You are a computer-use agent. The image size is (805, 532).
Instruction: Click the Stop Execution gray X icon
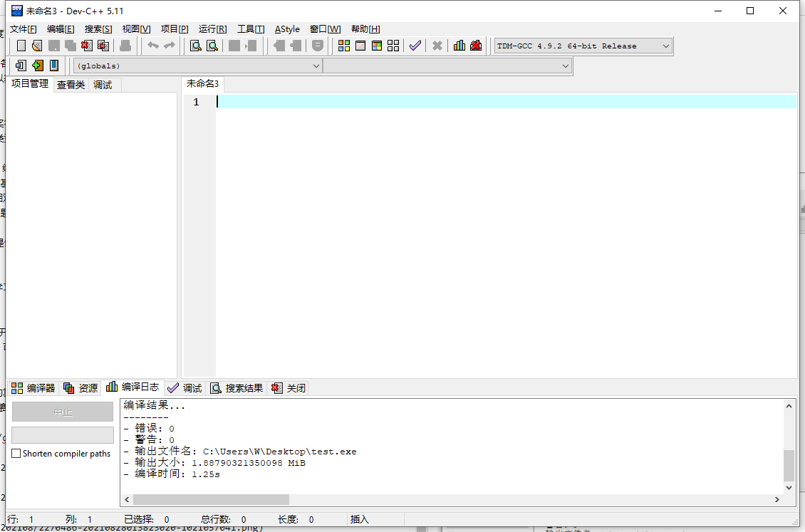tap(437, 46)
